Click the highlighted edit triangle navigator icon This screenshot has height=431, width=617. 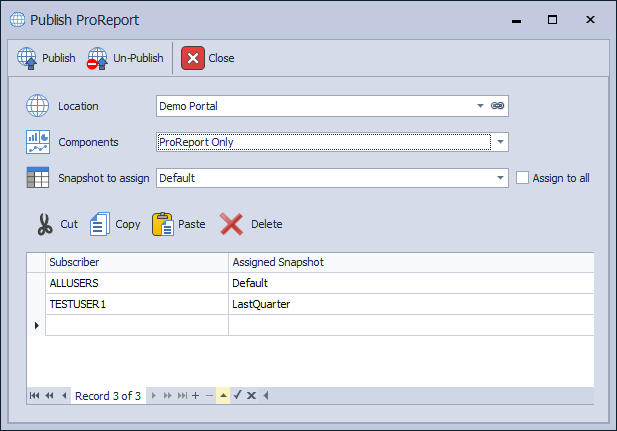click(223, 396)
